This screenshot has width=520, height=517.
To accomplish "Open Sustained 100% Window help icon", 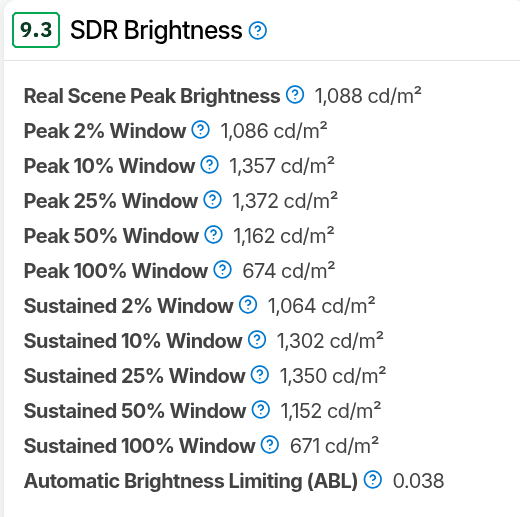I will click(x=270, y=445).
